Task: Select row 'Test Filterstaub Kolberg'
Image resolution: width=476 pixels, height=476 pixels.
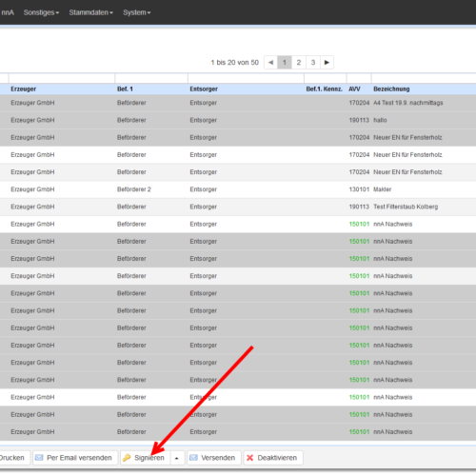Action: [x=238, y=207]
